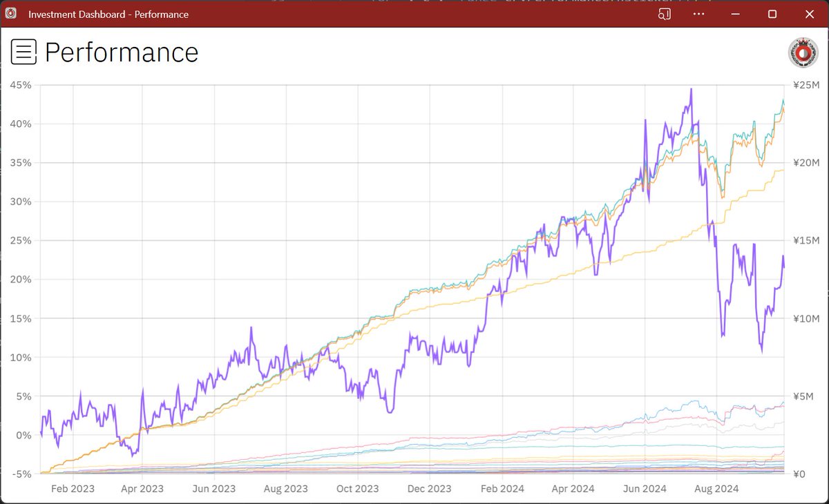Click the profile avatar badge
This screenshot has height=504, width=829.
coord(803,52)
